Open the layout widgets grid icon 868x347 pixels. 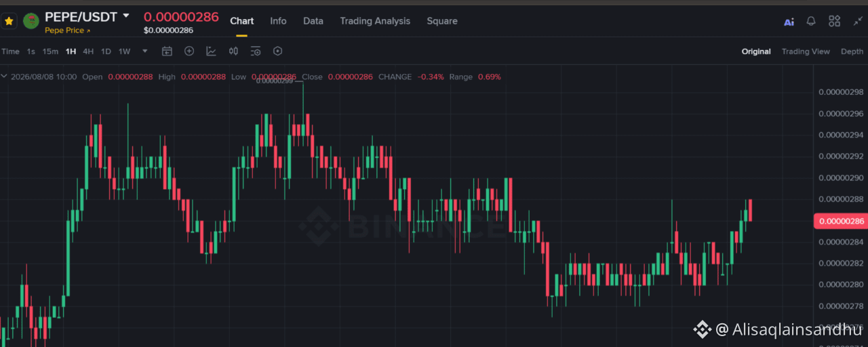[835, 21]
